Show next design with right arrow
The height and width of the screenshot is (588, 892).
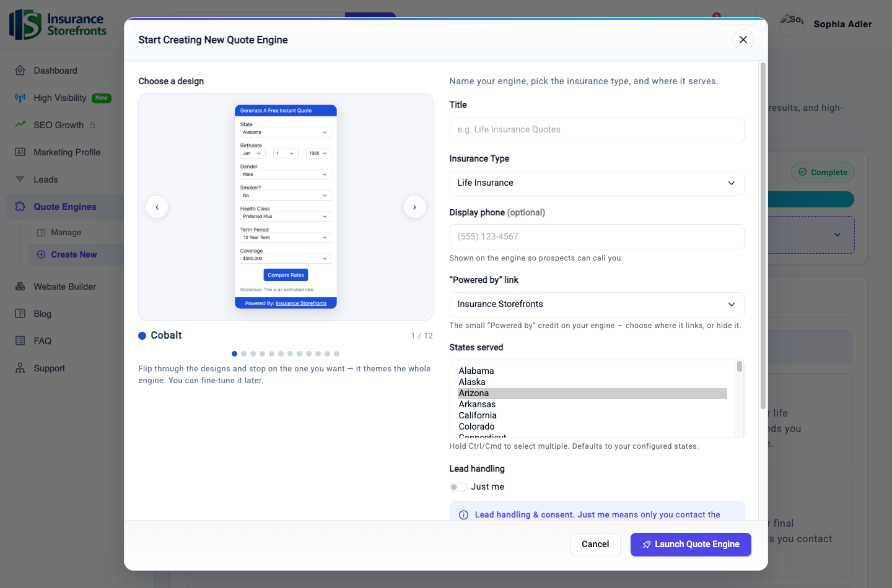(414, 207)
